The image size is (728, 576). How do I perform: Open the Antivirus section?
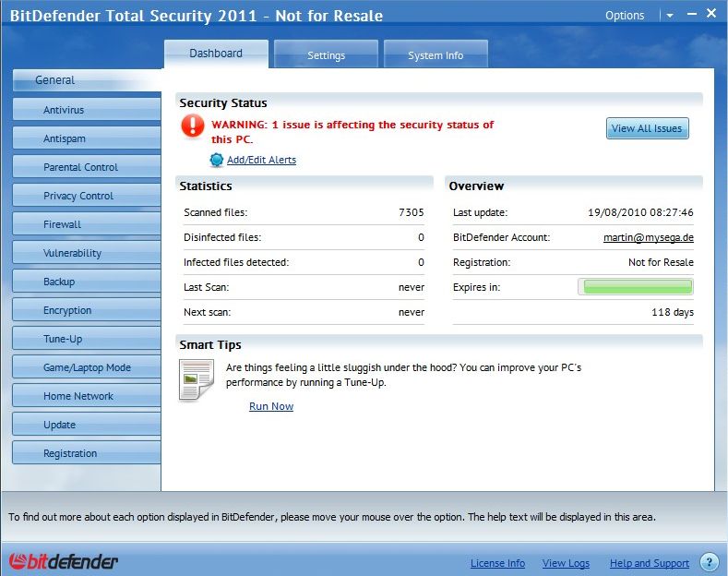[87, 110]
